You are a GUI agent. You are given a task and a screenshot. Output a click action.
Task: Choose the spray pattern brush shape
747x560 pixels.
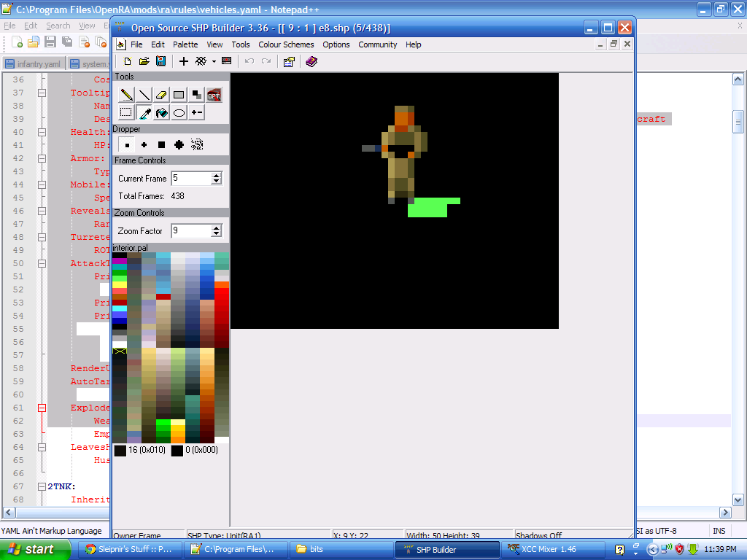[x=197, y=145]
